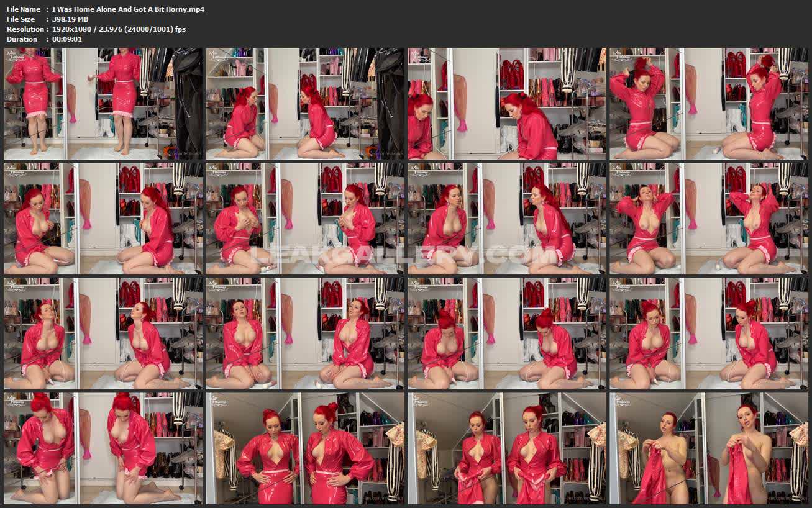Select the second thumbnail in the bottom row
812x508 pixels.
[x=305, y=448]
